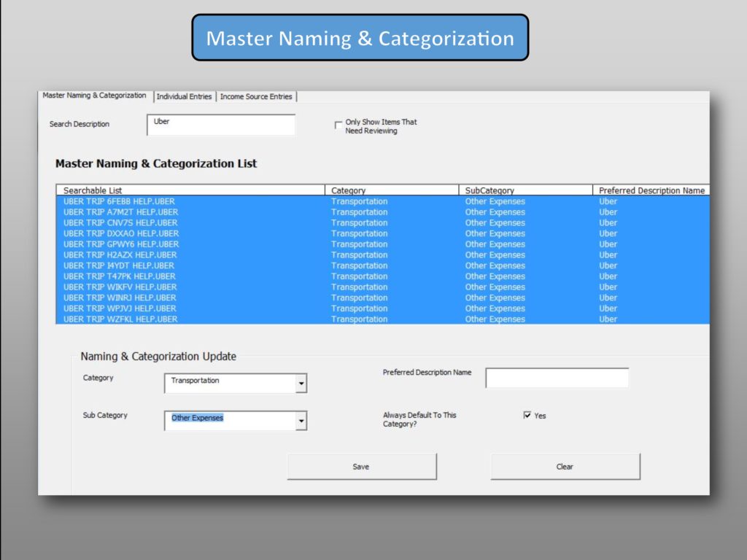Click the Preferred Description Name column header

pos(651,190)
